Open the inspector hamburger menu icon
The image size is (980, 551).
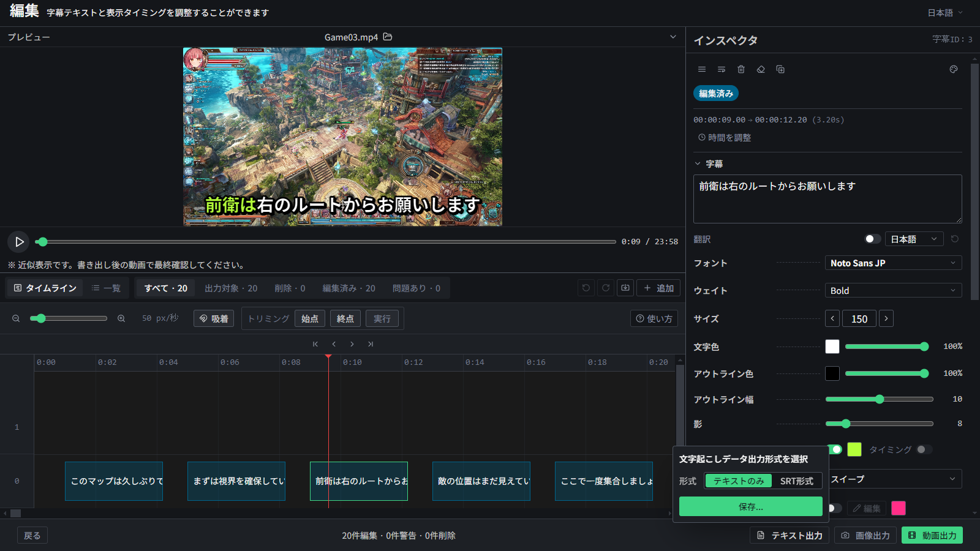[702, 69]
